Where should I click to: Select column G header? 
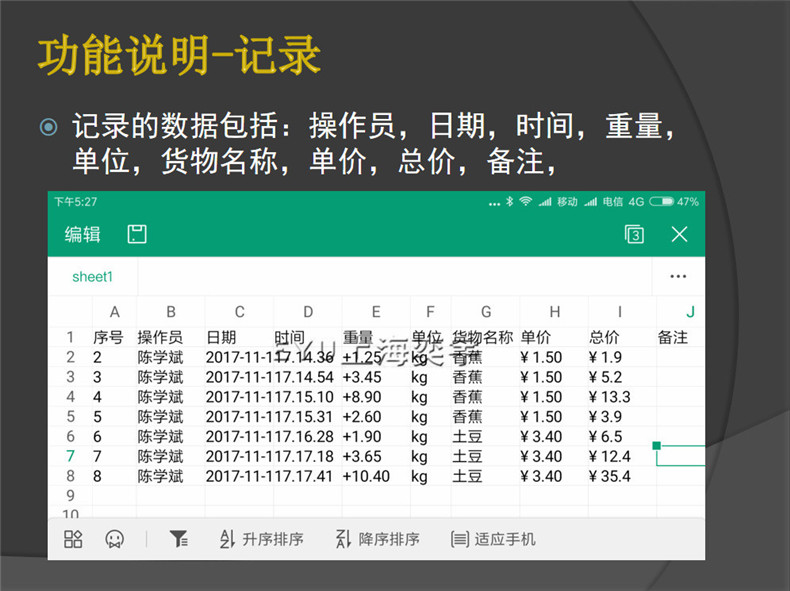click(x=485, y=312)
